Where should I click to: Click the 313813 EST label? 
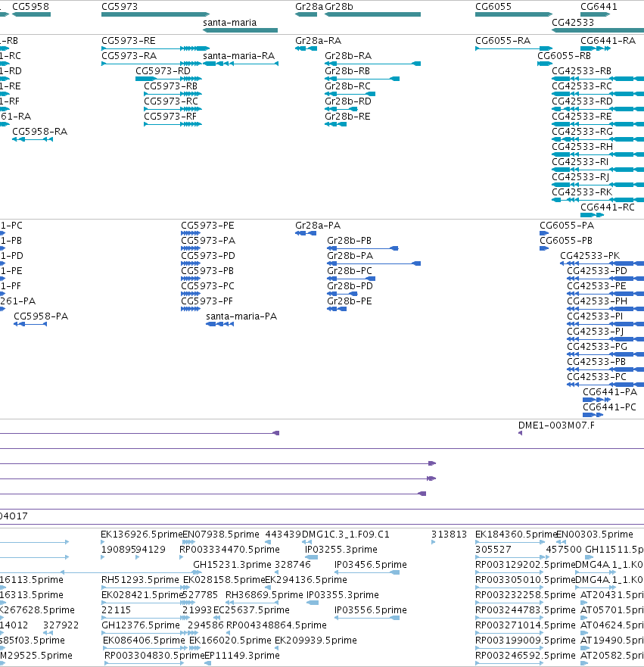(x=449, y=535)
